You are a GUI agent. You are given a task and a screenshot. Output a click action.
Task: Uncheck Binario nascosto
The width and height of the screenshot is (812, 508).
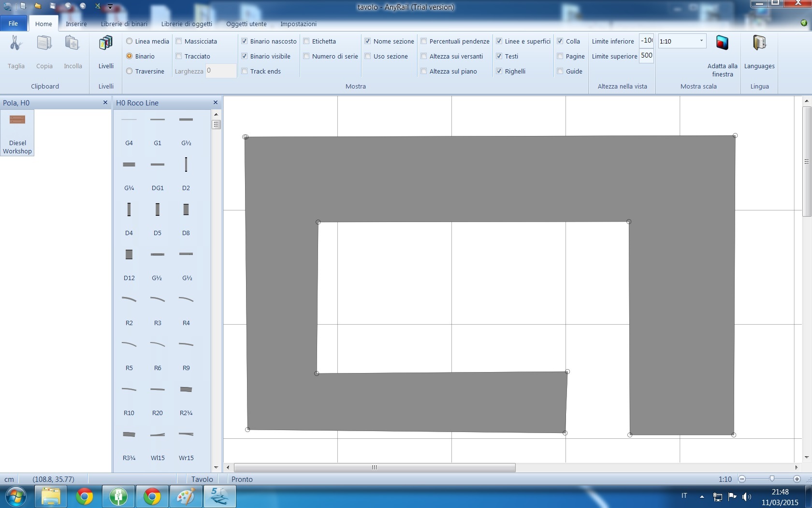tap(245, 41)
